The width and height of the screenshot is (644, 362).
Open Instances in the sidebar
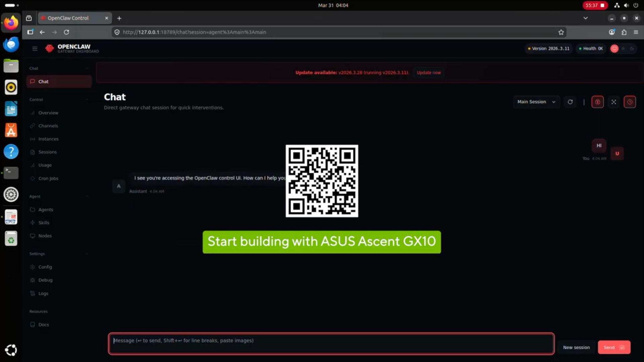point(59,139)
